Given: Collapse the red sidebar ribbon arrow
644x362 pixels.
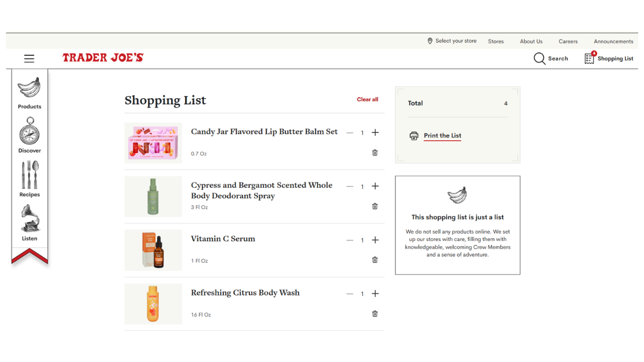Looking at the screenshot, I should coord(30,256).
